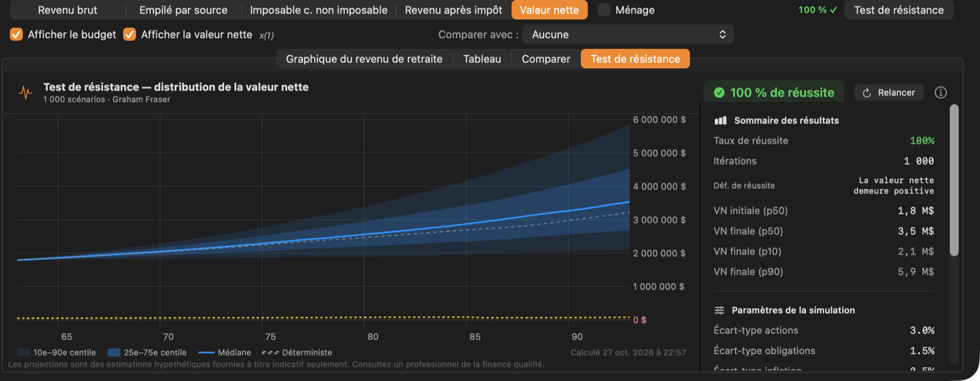Viewport: 980px width, 381px height.
Task: Open the Imposable c. non imposable view
Action: 318,10
